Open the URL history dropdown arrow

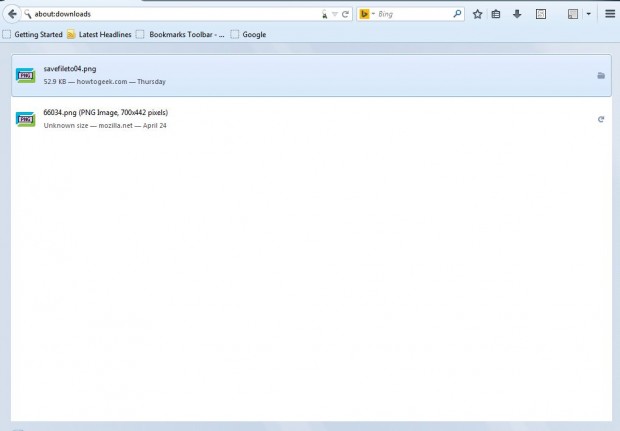point(335,14)
